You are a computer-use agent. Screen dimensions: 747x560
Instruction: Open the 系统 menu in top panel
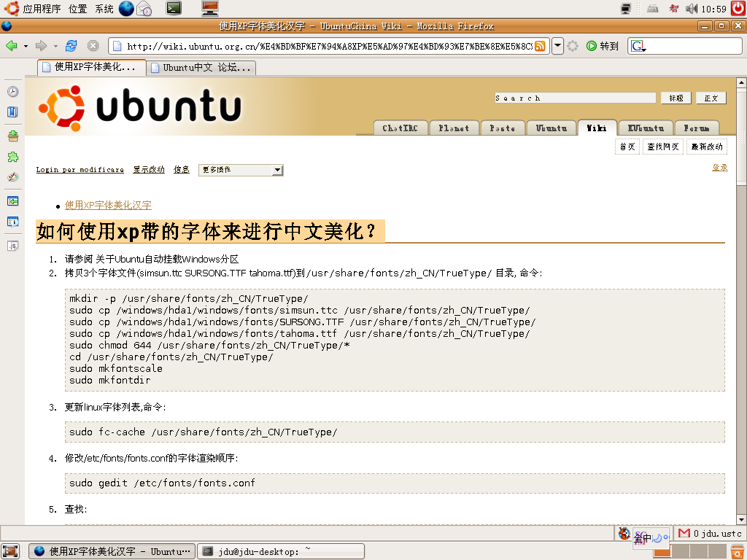(x=104, y=9)
